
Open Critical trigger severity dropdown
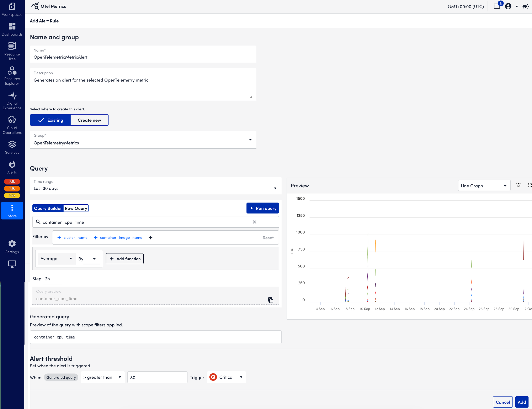[x=226, y=377]
